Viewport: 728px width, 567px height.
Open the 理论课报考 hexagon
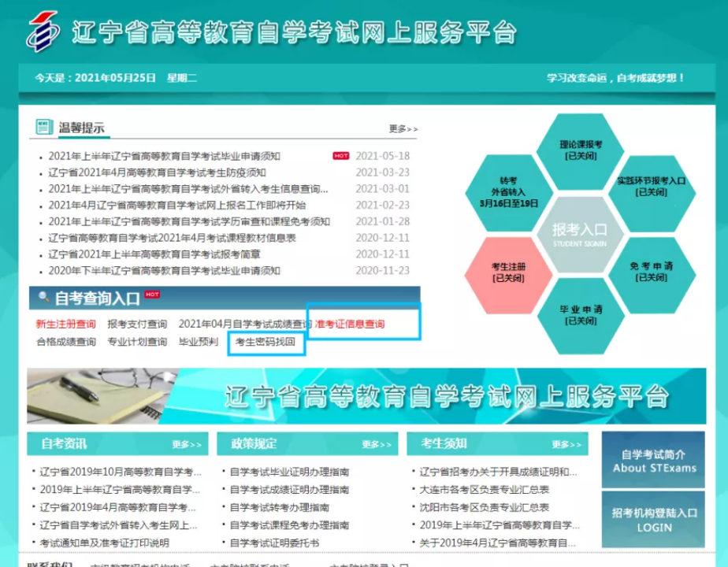(x=581, y=150)
